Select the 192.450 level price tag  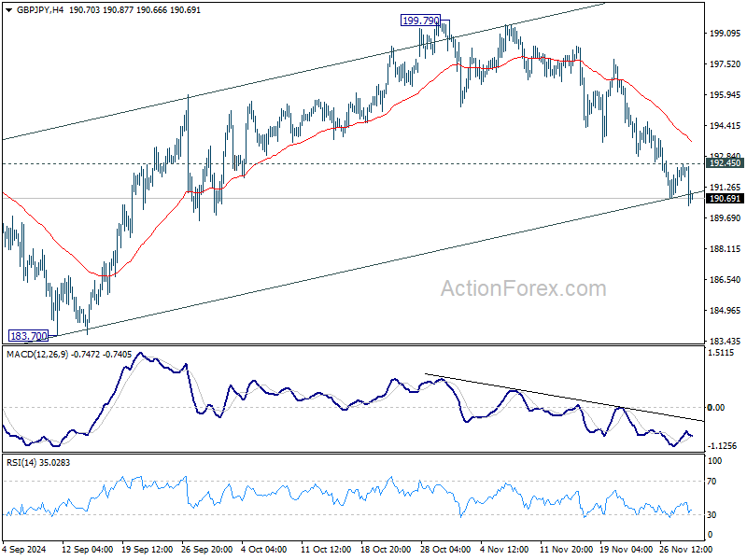click(725, 163)
